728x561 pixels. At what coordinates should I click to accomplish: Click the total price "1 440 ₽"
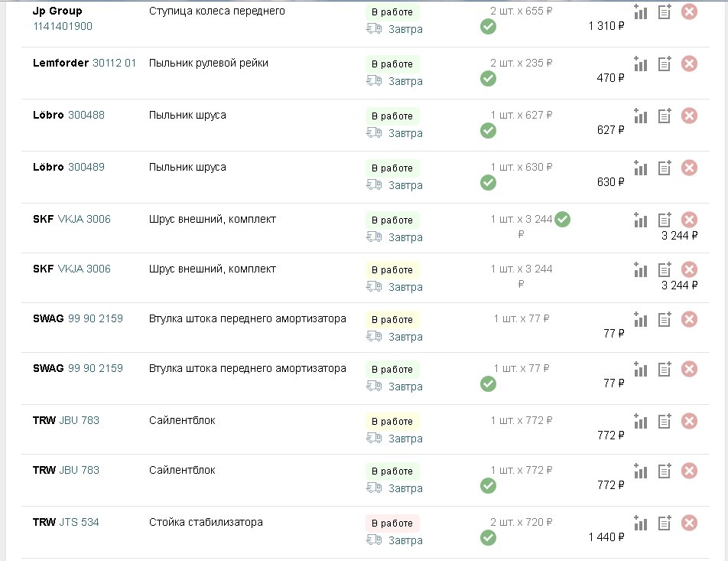tap(606, 537)
